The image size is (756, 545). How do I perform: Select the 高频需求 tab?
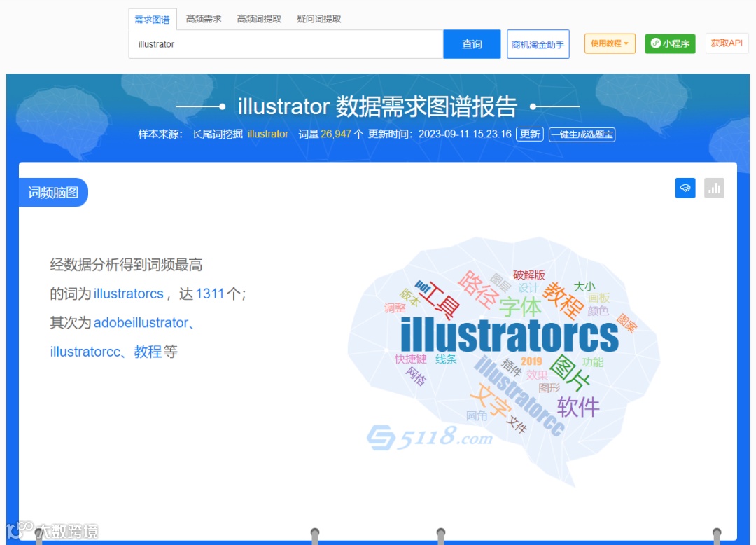pyautogui.click(x=204, y=20)
